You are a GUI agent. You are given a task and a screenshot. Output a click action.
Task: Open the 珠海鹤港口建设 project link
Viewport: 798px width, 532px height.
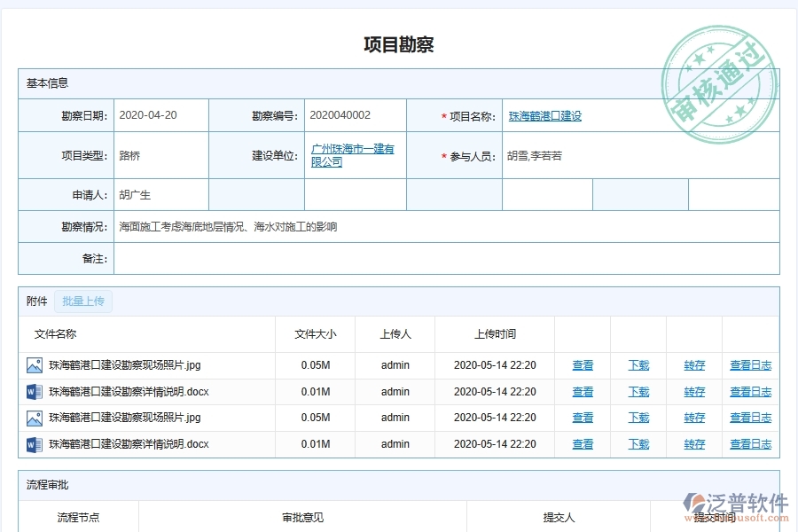coord(545,114)
